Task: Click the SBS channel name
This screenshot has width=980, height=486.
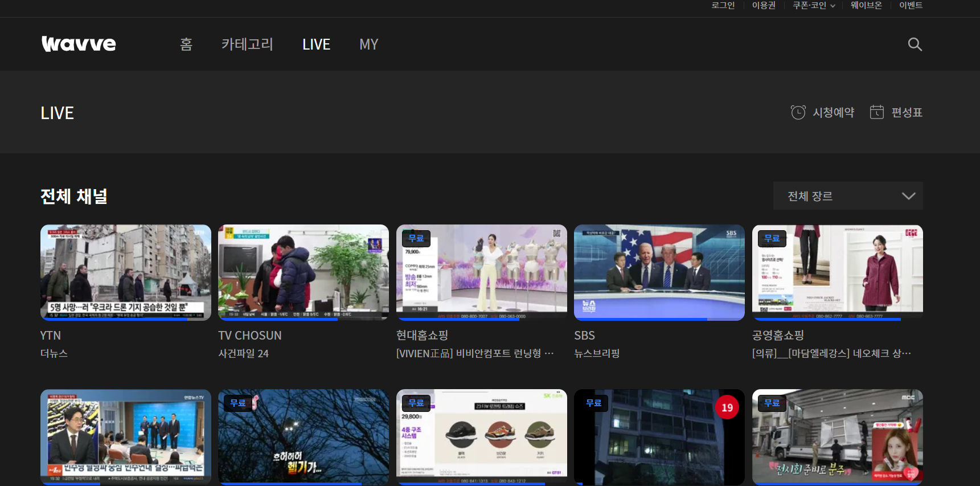Action: tap(584, 336)
